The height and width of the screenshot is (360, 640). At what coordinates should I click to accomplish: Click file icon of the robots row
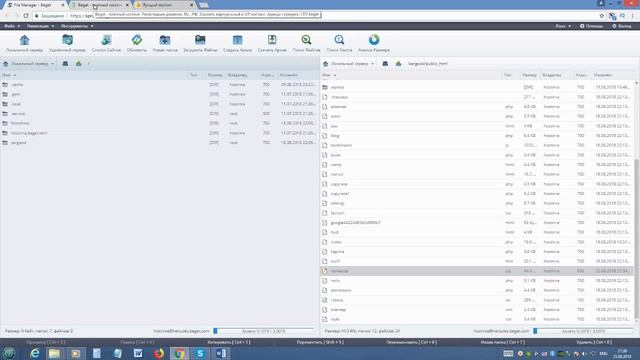[324, 300]
